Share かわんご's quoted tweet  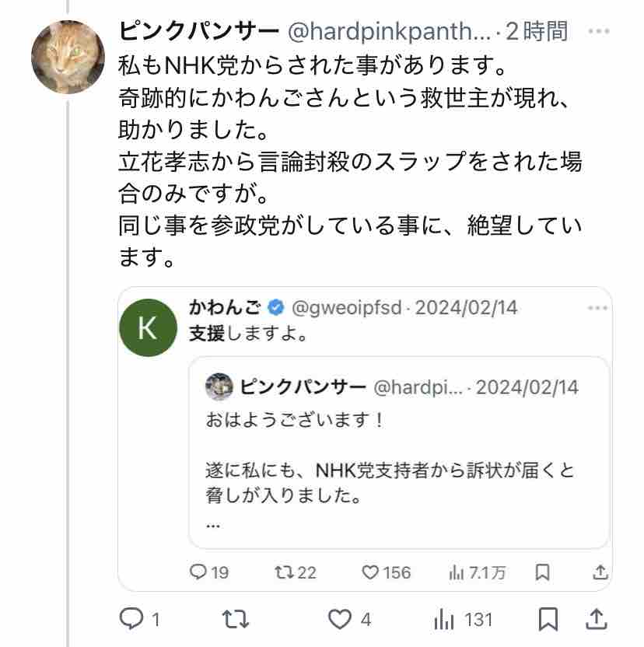(600, 572)
